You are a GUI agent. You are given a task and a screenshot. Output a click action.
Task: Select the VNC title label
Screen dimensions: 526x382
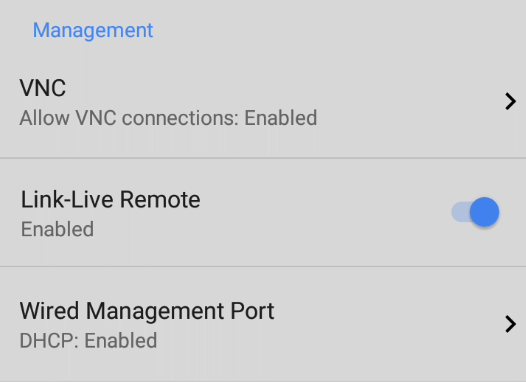pyautogui.click(x=43, y=88)
